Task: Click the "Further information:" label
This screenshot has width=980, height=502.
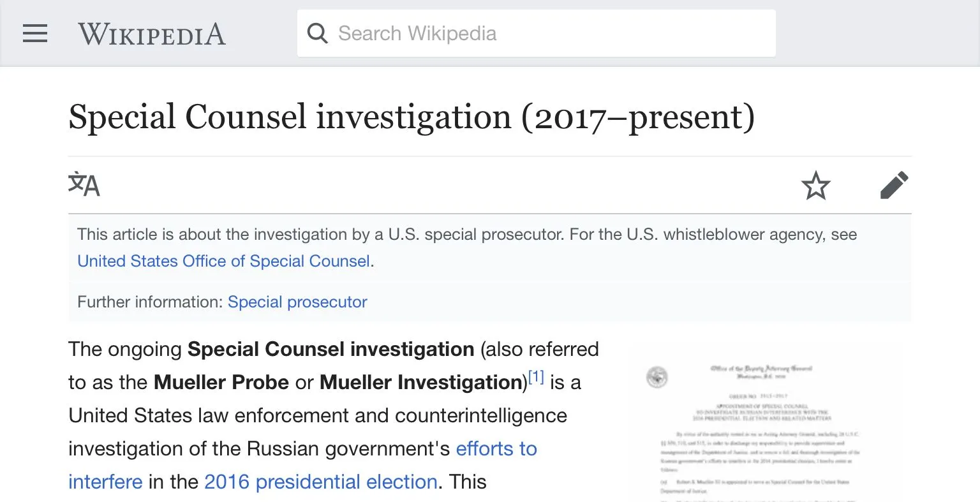Action: point(150,302)
